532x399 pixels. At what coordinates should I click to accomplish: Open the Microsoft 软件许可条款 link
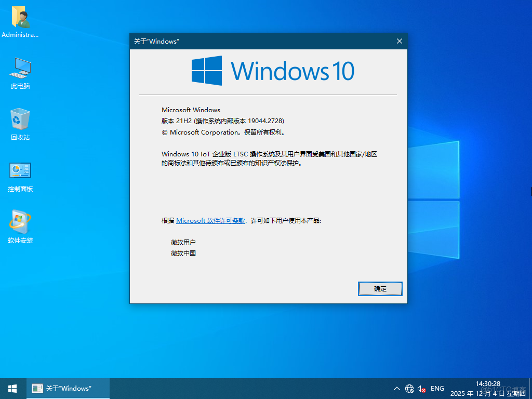[x=210, y=220]
